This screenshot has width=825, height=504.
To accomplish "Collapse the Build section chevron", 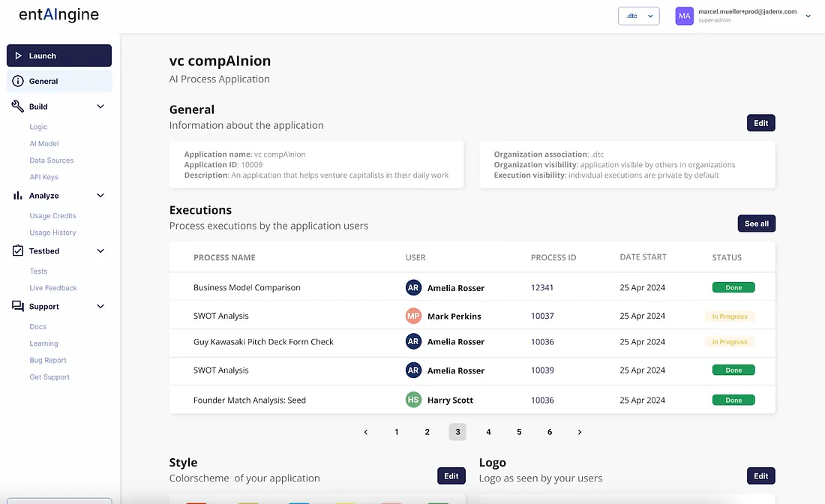I will [100, 106].
